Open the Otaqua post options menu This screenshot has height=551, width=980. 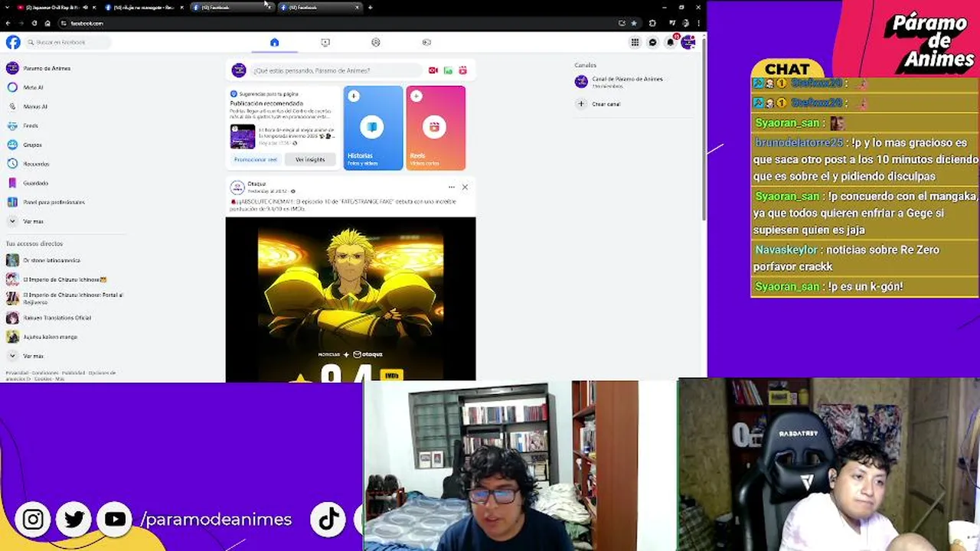tap(452, 187)
